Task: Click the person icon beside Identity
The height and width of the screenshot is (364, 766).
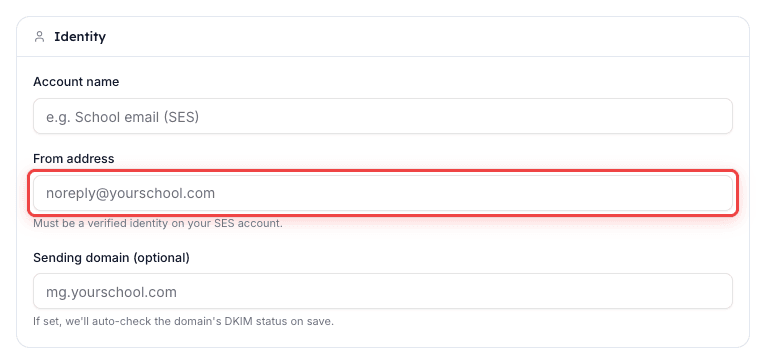Action: [x=39, y=37]
